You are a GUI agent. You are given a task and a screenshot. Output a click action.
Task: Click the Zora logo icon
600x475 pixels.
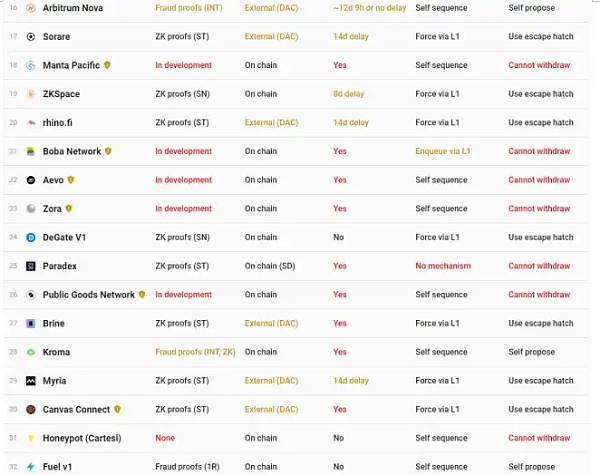tap(31, 209)
